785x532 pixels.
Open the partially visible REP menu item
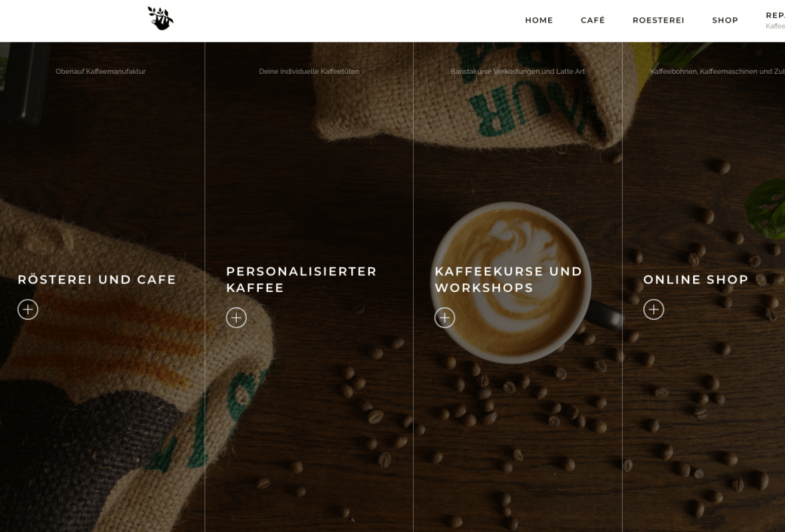click(775, 15)
